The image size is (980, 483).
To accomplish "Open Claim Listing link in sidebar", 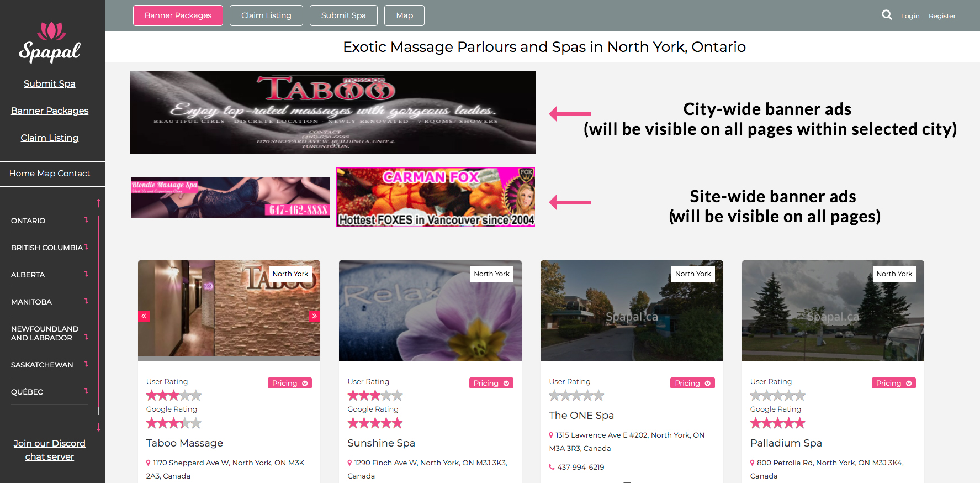I will click(x=50, y=138).
